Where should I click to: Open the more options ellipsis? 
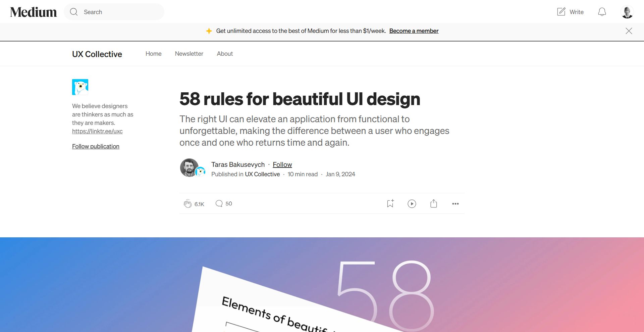(455, 204)
